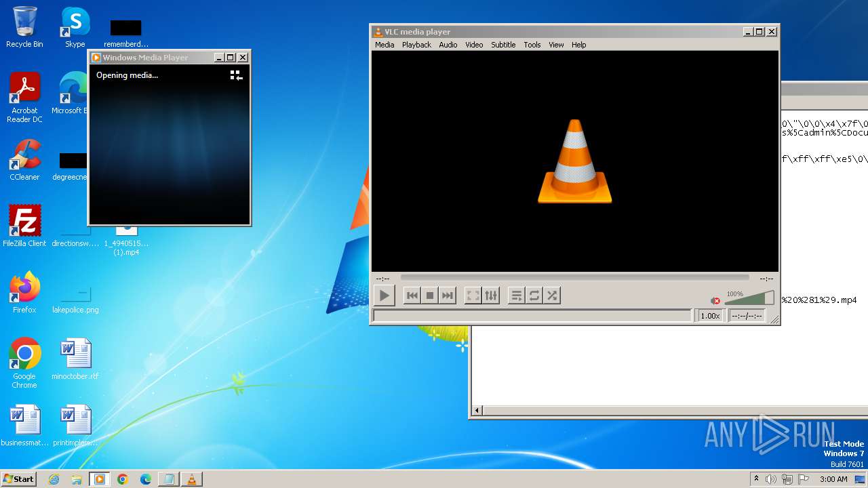Adjust the VLC volume slider

pyautogui.click(x=749, y=298)
